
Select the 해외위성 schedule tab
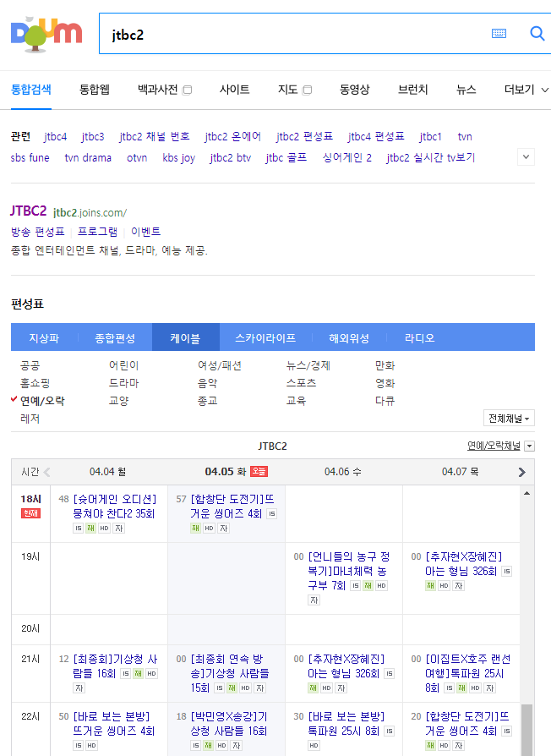pyautogui.click(x=349, y=338)
